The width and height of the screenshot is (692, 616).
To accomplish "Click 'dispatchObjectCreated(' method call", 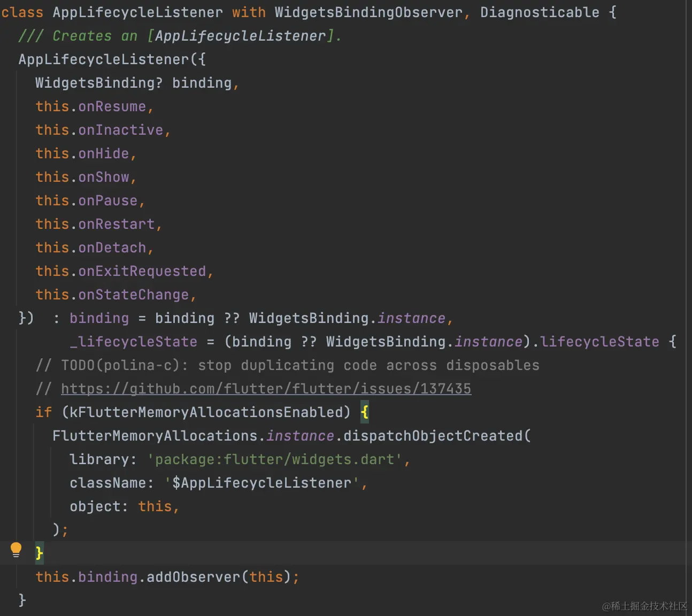I will pos(437,436).
